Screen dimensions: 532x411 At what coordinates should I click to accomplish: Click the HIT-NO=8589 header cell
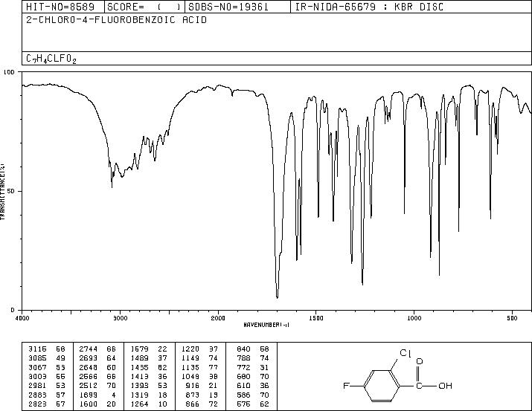[60, 7]
